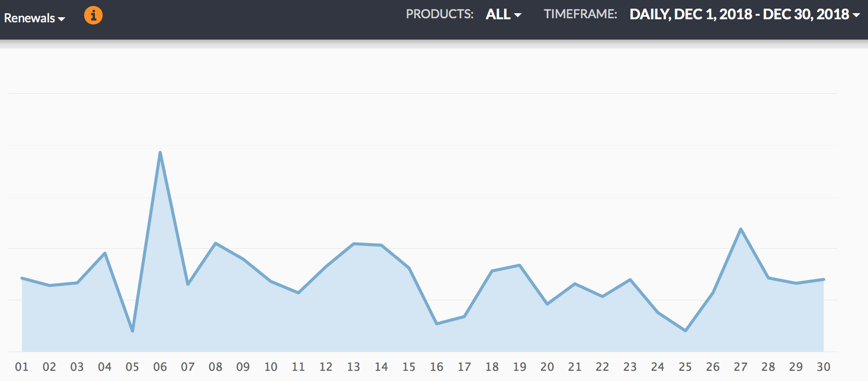Click the data point on day 19

click(x=519, y=265)
